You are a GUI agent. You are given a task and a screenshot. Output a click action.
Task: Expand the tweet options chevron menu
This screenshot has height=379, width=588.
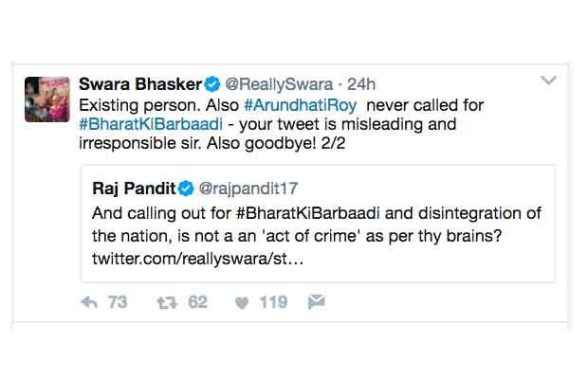point(548,81)
